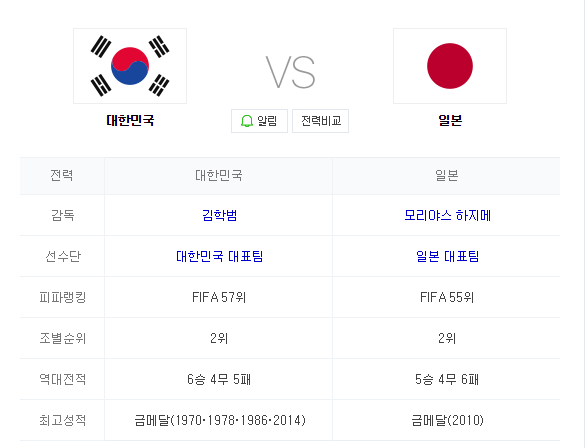Click Japan's record 5승 4무 6패

click(447, 379)
